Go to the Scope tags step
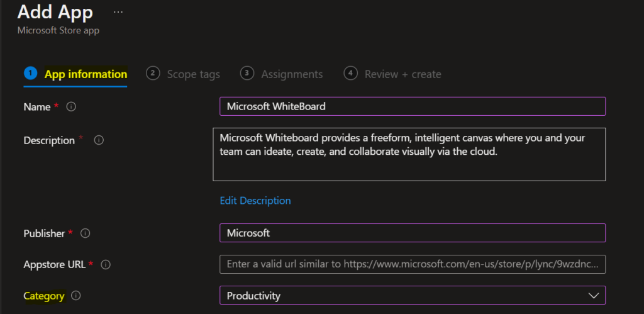Viewport: 644px width, 314px height. [183, 74]
